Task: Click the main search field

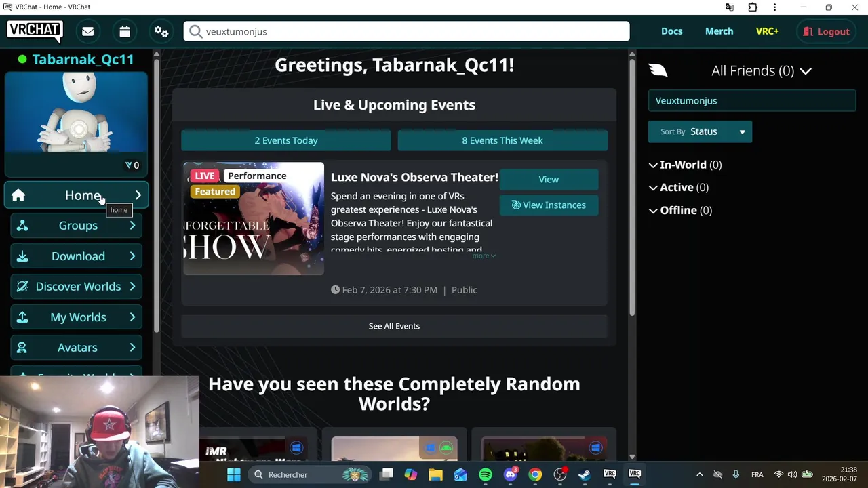Action: point(406,31)
